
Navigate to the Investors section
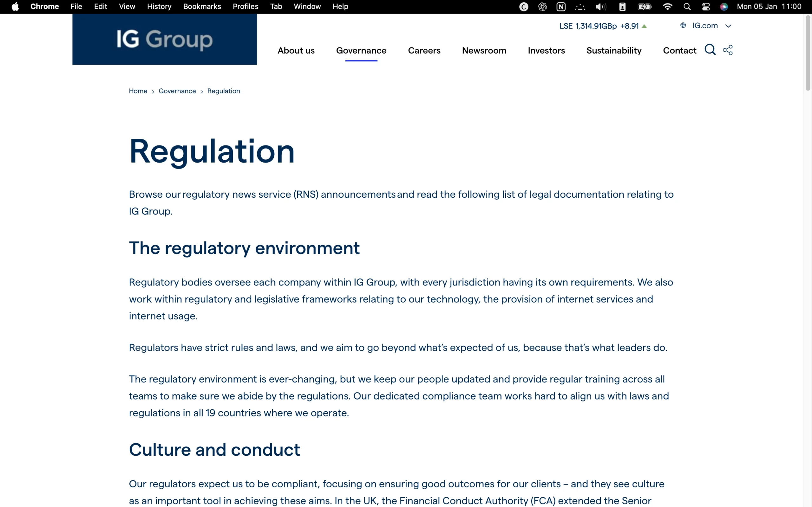(x=546, y=50)
